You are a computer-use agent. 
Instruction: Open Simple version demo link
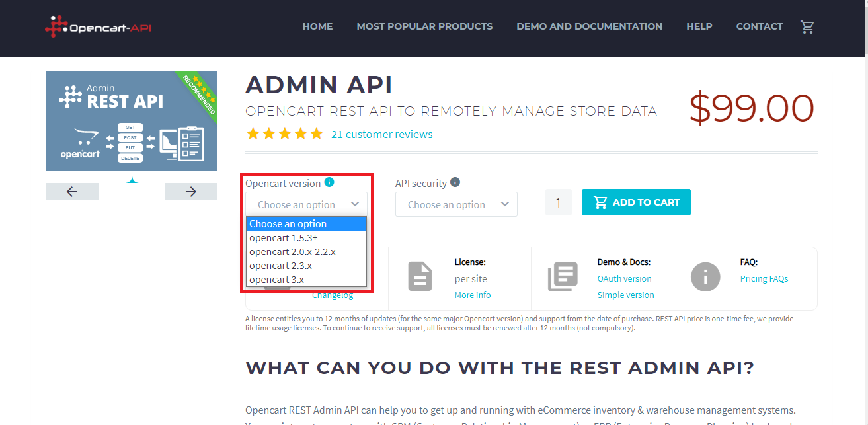click(625, 295)
